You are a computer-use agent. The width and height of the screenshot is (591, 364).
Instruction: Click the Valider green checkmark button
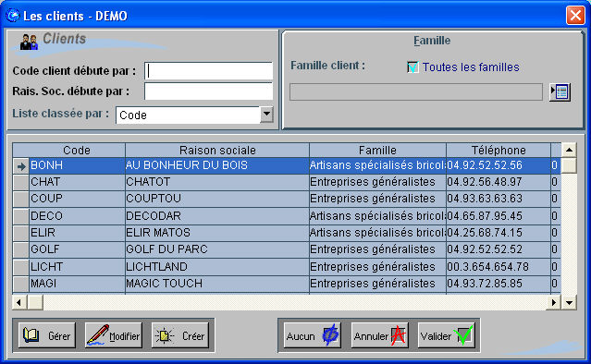tap(447, 335)
